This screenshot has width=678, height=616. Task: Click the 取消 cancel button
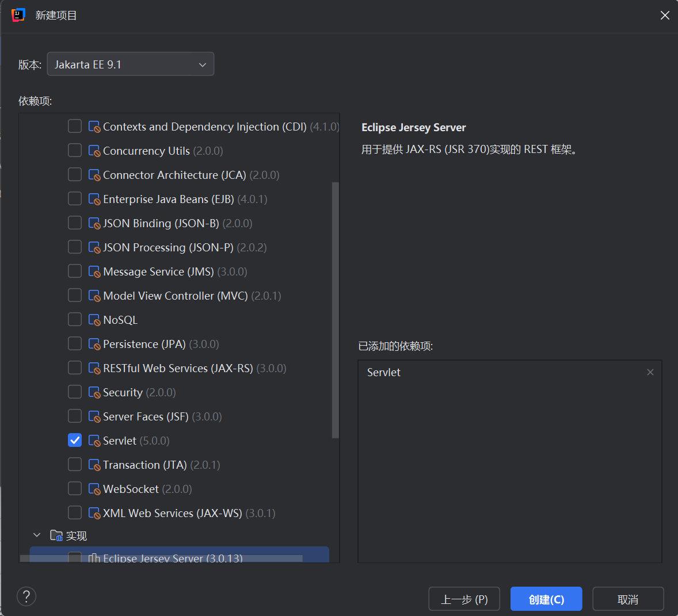click(x=628, y=599)
